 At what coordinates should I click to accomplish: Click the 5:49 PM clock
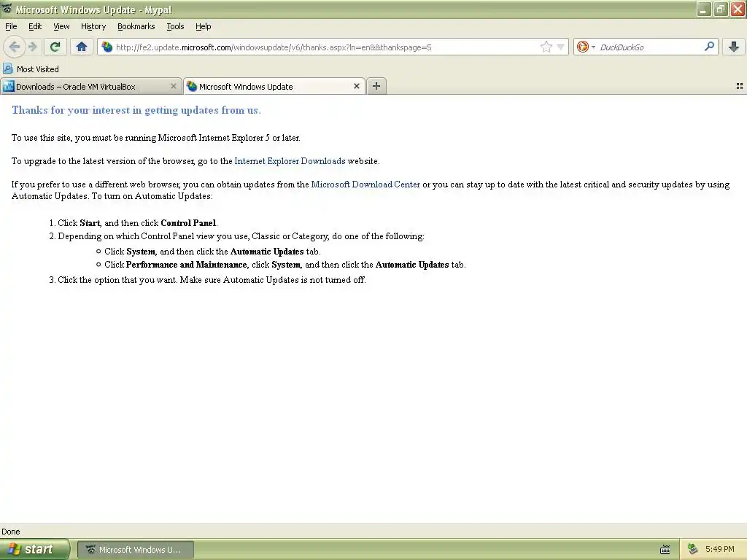pos(719,549)
